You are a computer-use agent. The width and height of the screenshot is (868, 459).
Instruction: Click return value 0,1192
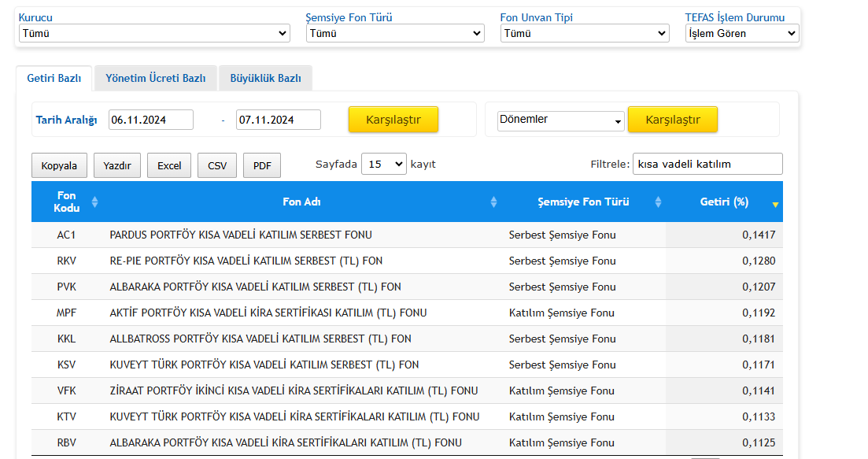click(759, 313)
